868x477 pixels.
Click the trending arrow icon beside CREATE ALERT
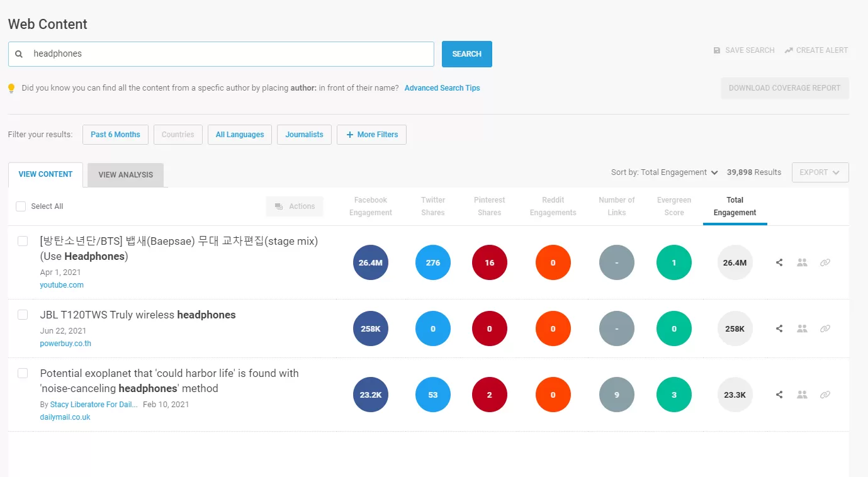point(789,50)
